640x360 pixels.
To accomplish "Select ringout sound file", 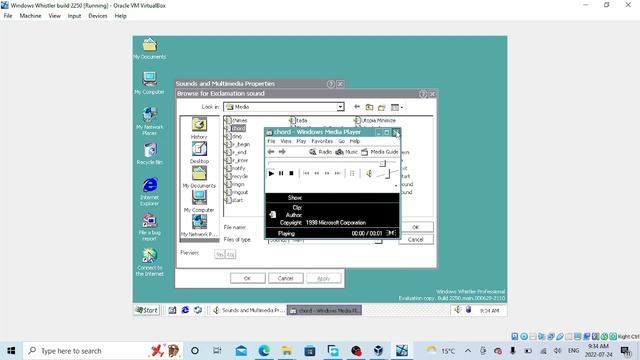I will [x=236, y=192].
